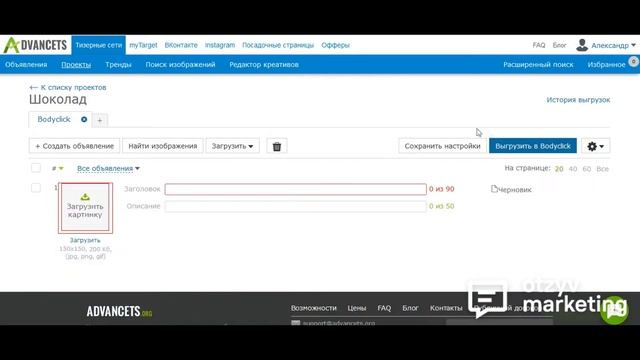640x360 pixels.
Task: Open FAQ link in header
Action: point(539,45)
